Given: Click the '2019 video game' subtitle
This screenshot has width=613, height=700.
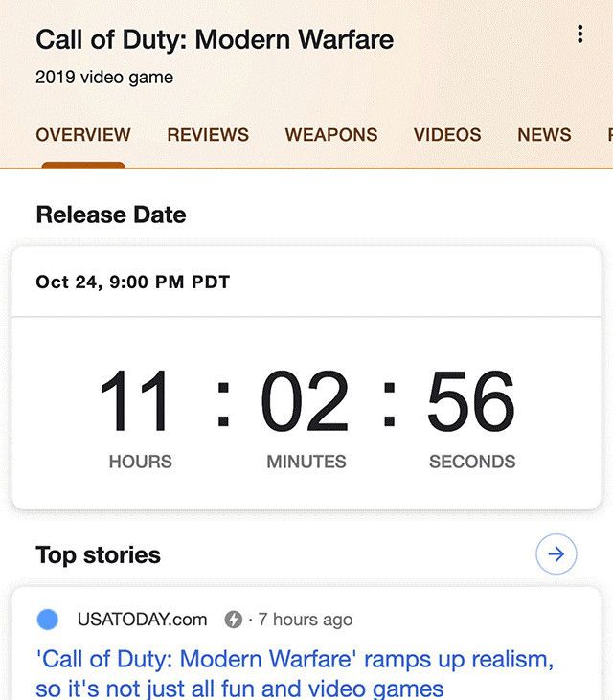Looking at the screenshot, I should [x=104, y=78].
